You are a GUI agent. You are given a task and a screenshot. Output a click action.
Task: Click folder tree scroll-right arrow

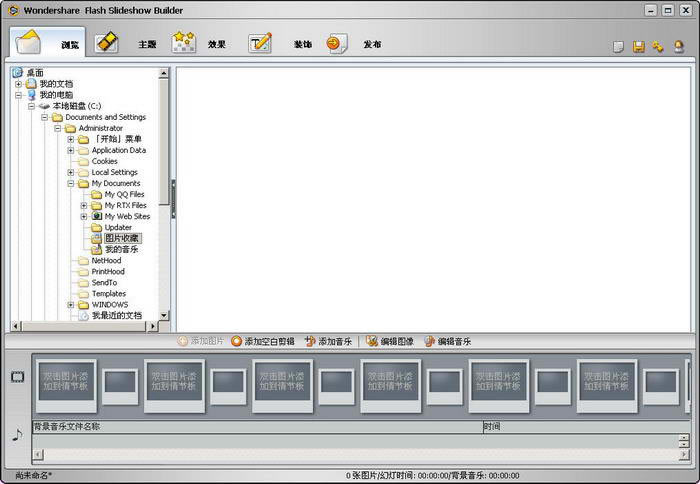click(153, 326)
